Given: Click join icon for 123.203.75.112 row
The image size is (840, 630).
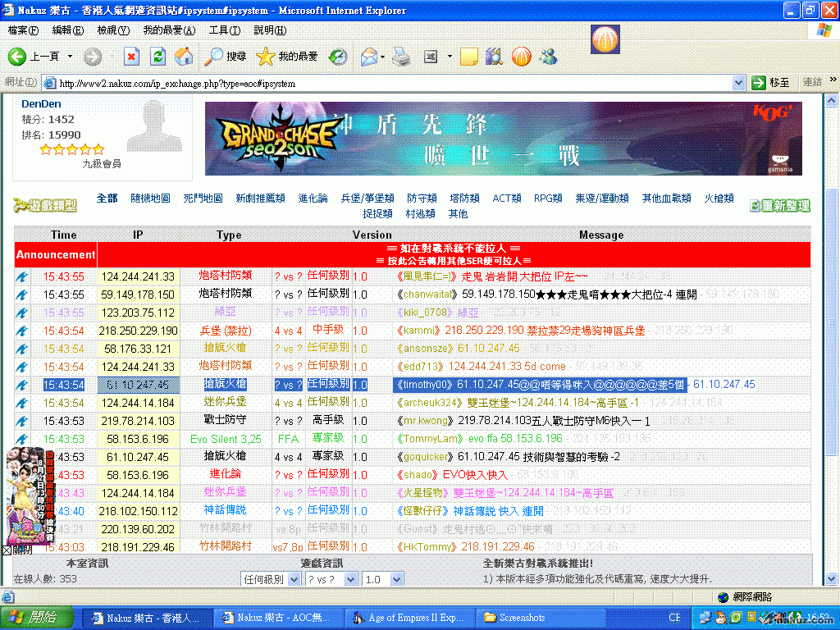Looking at the screenshot, I should [22, 313].
